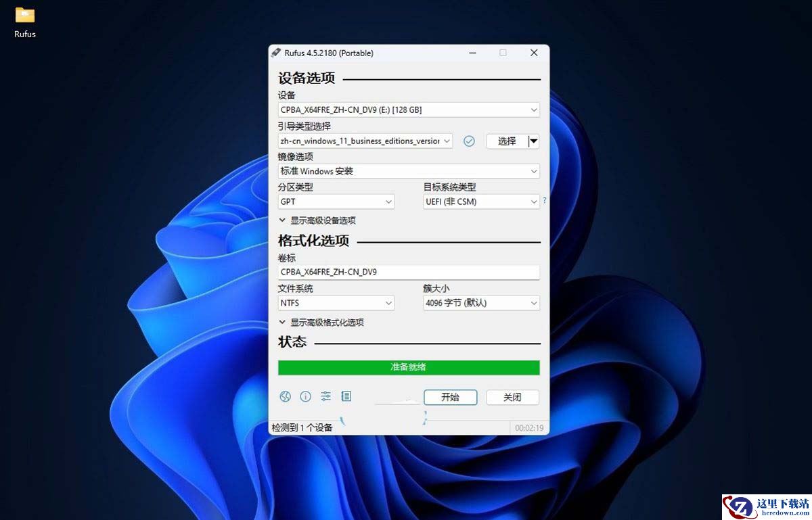The image size is (812, 520).
Task: Open the 目标系统类型 UEFI dropdown
Action: click(481, 202)
